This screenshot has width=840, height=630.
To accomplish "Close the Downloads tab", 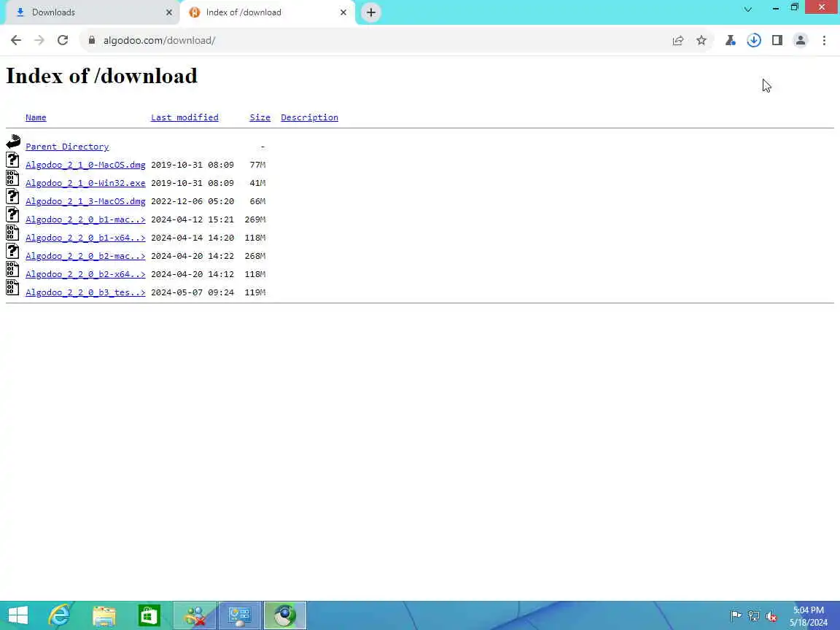I will tap(168, 12).
